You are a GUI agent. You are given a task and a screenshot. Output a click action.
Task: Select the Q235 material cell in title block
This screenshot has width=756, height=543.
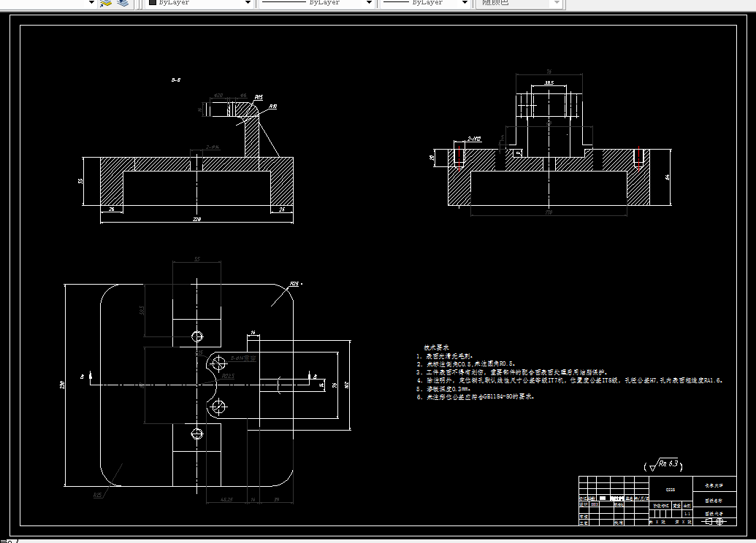point(671,490)
